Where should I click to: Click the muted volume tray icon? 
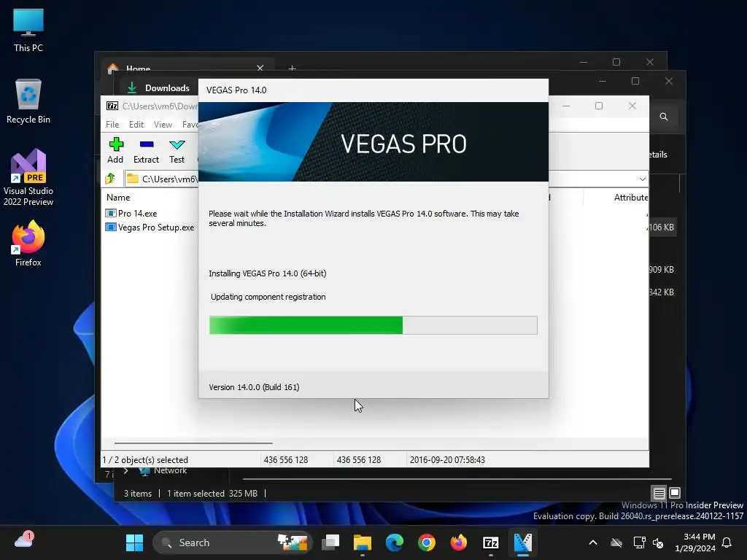point(658,542)
